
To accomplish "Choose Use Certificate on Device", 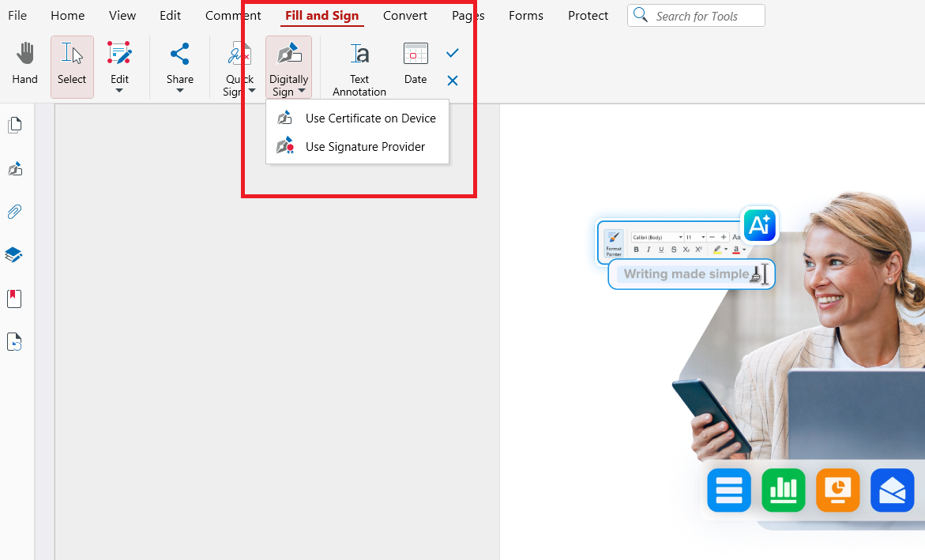I will point(370,118).
